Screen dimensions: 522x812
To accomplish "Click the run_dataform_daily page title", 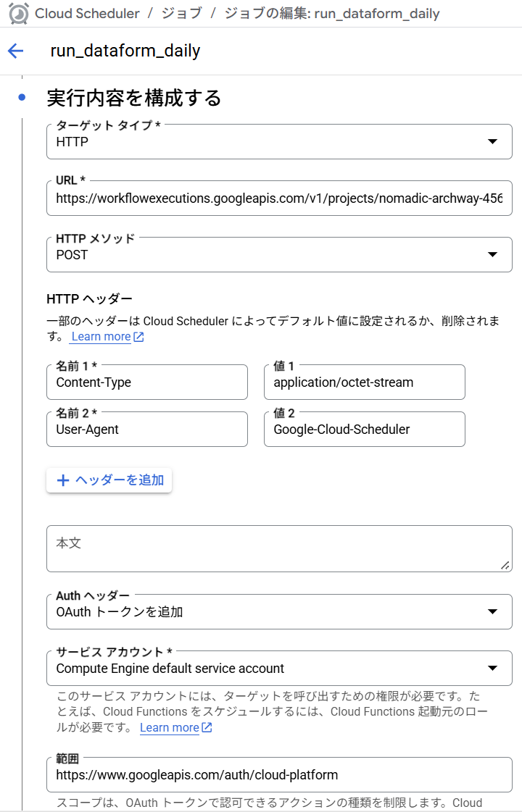I will point(125,51).
